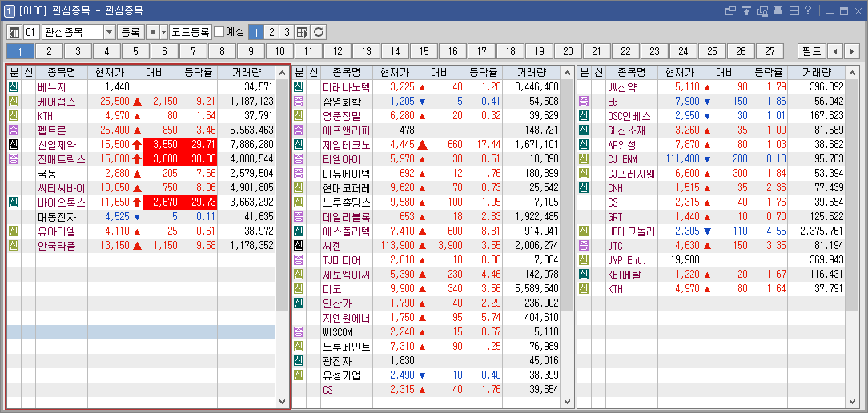Click the scrollbar thumb of the middle list
This screenshot has width=868, height=413.
point(567,194)
